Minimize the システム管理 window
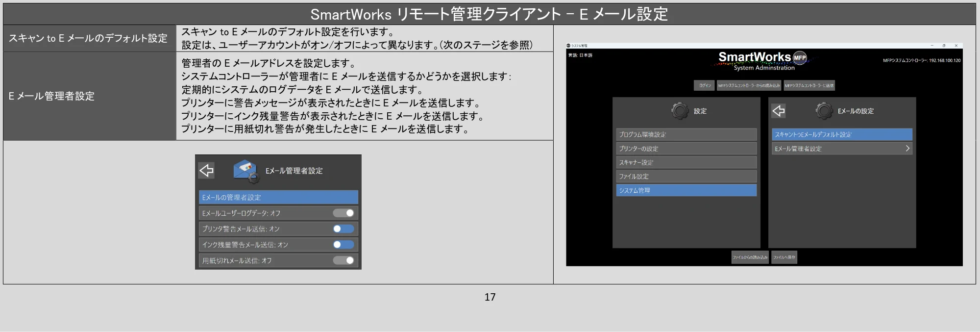 931,46
